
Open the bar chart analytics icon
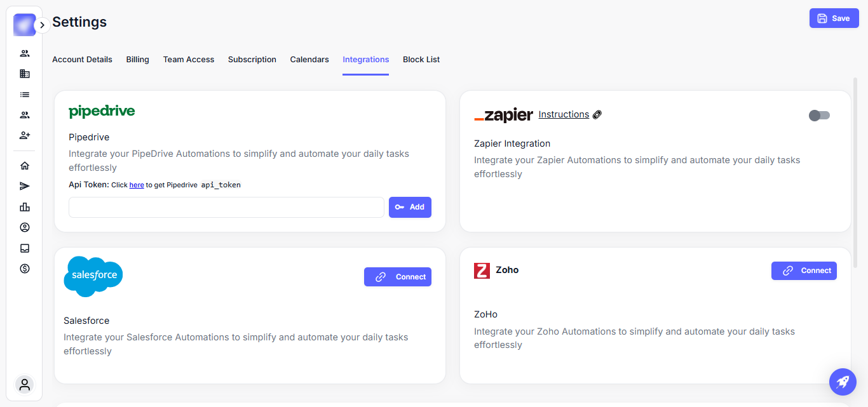tap(25, 207)
